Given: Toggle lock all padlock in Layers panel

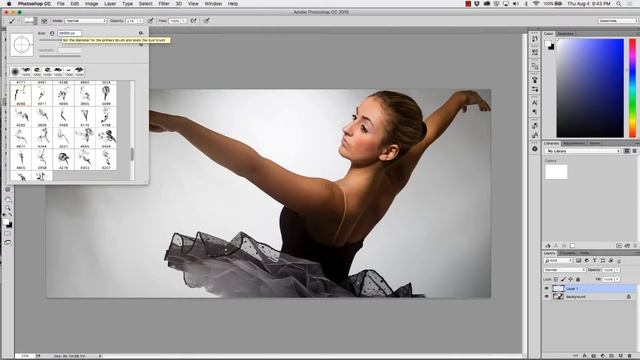Looking at the screenshot, I should click(x=578, y=279).
